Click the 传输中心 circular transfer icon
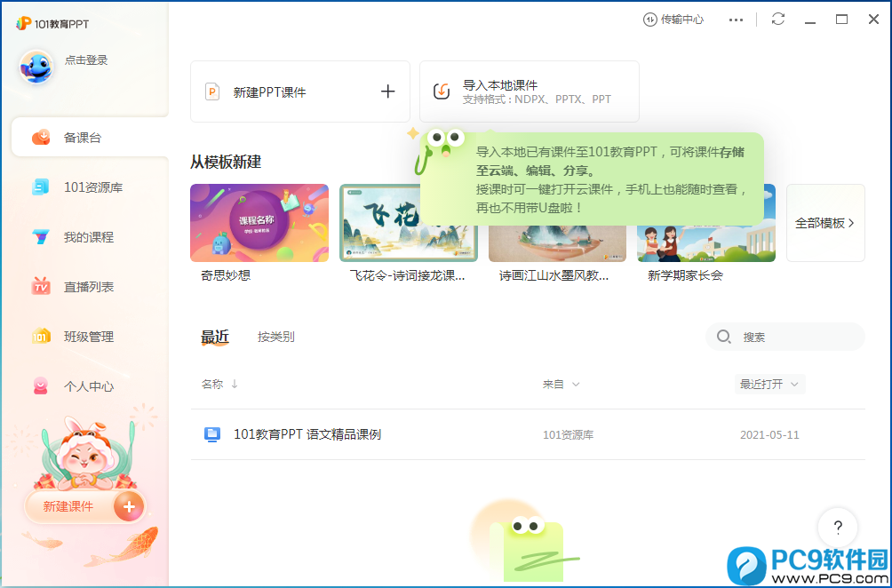 pos(649,20)
